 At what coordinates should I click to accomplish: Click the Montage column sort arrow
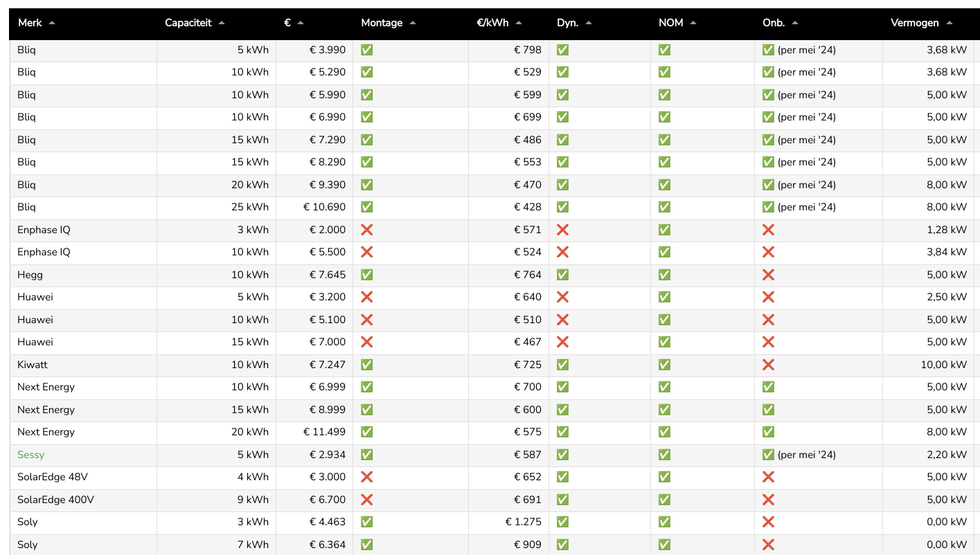pyautogui.click(x=413, y=23)
